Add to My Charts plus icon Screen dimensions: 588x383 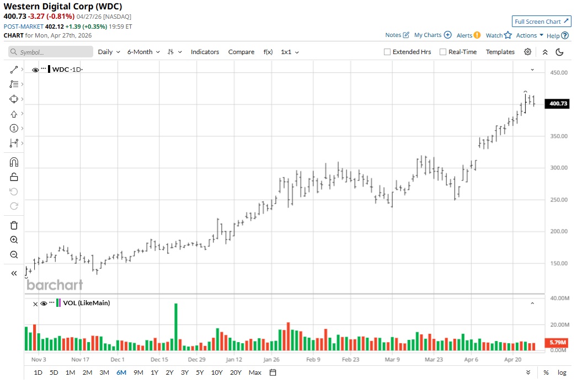(448, 35)
